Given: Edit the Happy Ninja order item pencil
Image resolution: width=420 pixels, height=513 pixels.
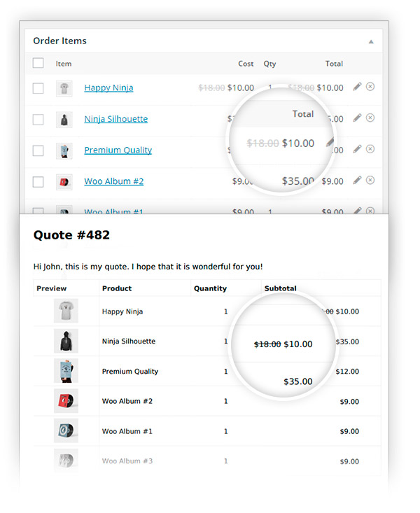Looking at the screenshot, I should click(357, 87).
